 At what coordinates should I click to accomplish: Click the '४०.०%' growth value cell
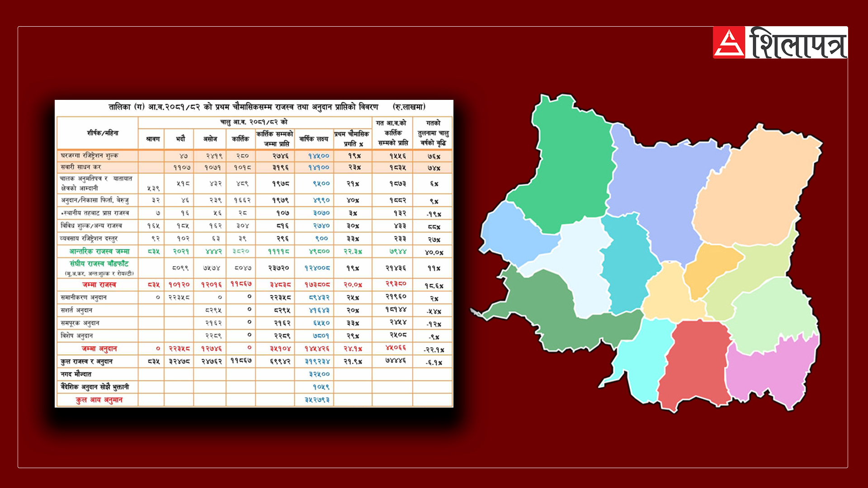click(x=434, y=252)
